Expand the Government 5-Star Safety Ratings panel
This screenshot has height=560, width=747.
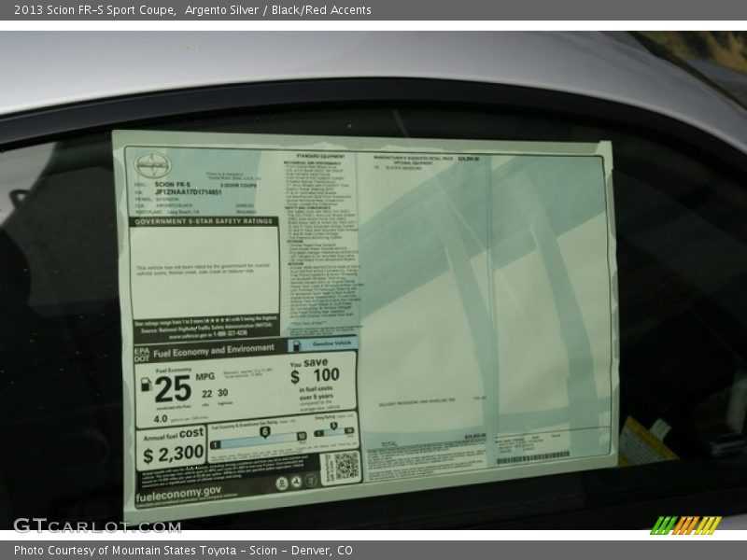(204, 221)
